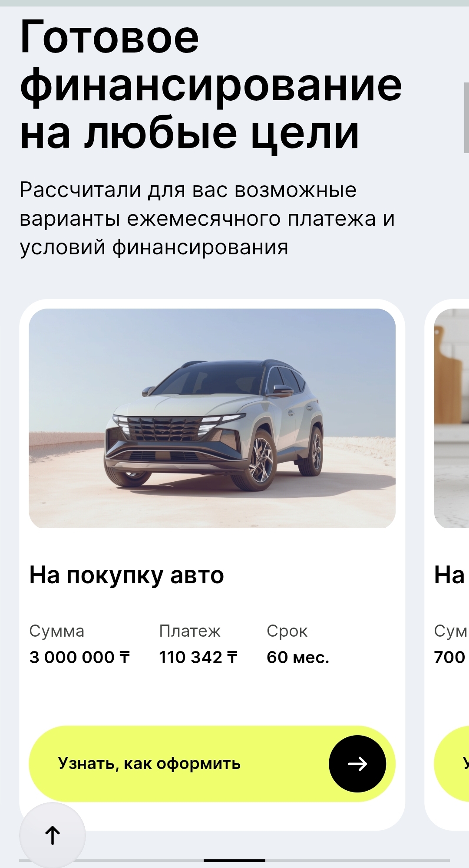Screen dimensions: 469x868
Task: Click the "Рассчитали для вас" description paragraph
Action: pyautogui.click(x=208, y=218)
